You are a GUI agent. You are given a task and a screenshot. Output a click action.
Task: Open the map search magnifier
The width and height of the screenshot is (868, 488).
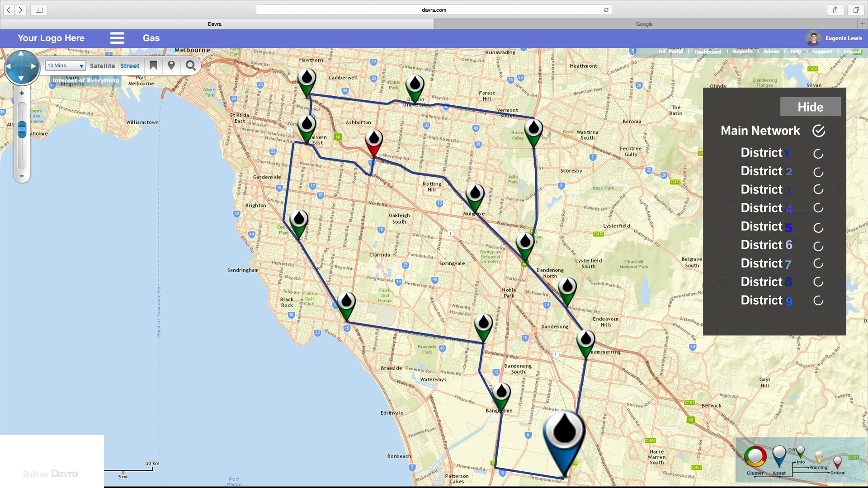[191, 66]
